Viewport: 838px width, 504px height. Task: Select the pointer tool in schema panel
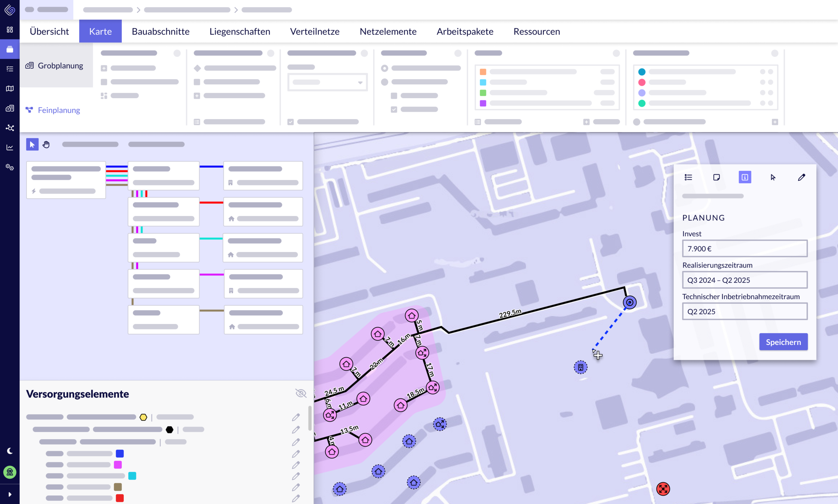click(32, 144)
